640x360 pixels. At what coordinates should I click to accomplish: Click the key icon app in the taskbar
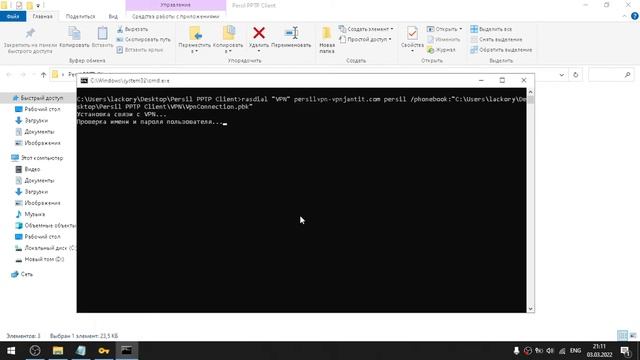click(x=104, y=351)
